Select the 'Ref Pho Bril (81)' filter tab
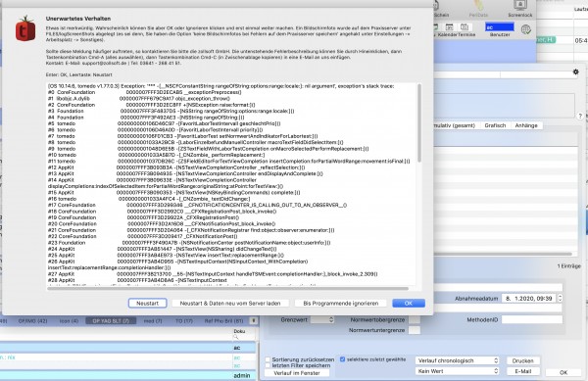The width and height of the screenshot is (588, 381). pyautogui.click(x=223, y=320)
